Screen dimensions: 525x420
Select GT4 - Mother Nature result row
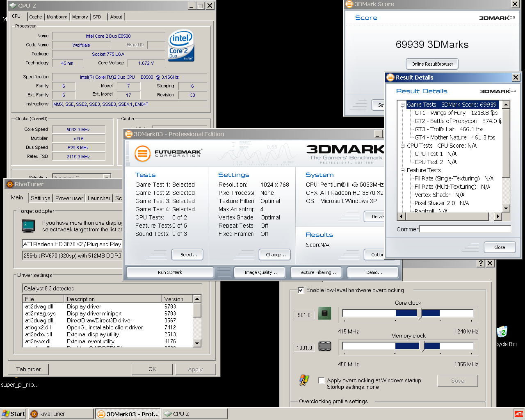[454, 137]
